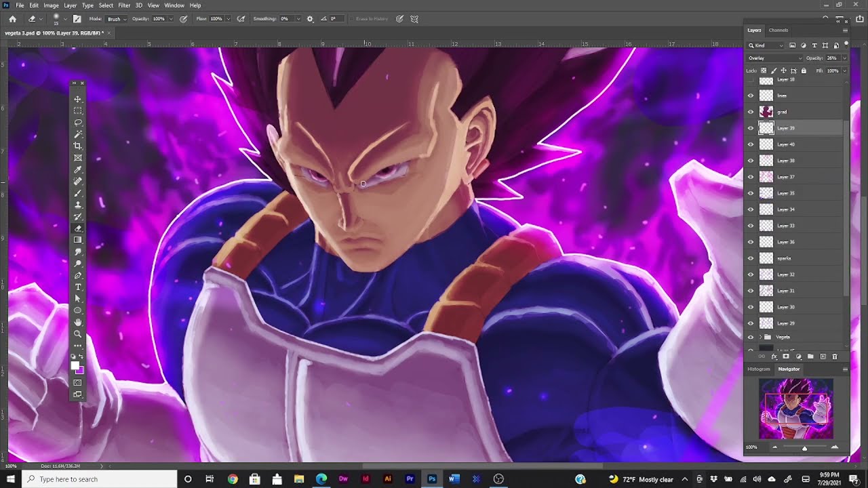
Task: Open the eraser Mode Brush dropdown
Action: click(x=115, y=19)
